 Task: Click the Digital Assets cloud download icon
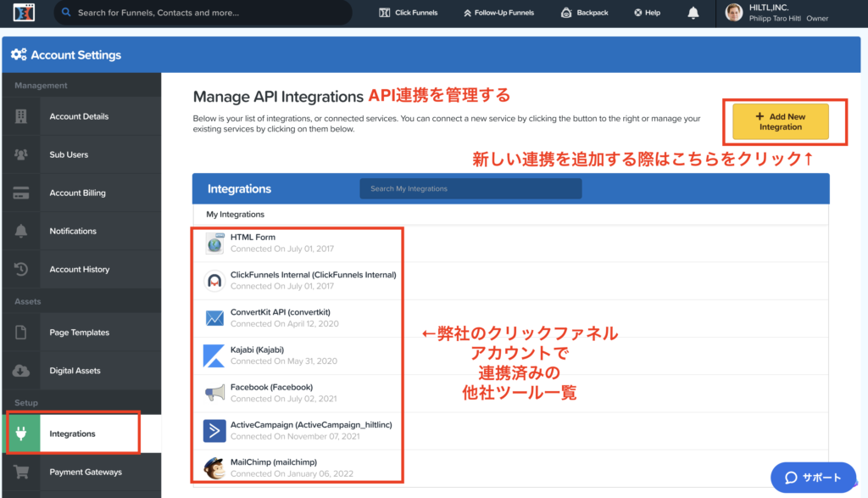(x=21, y=371)
